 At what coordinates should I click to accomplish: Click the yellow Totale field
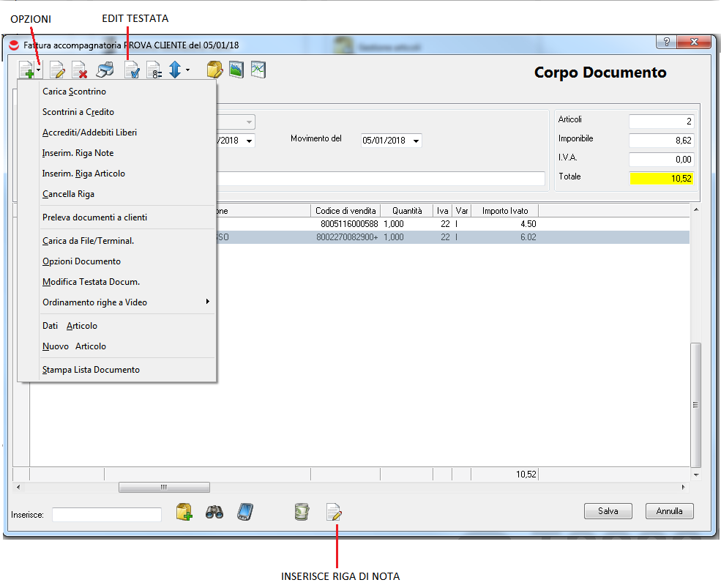click(661, 177)
